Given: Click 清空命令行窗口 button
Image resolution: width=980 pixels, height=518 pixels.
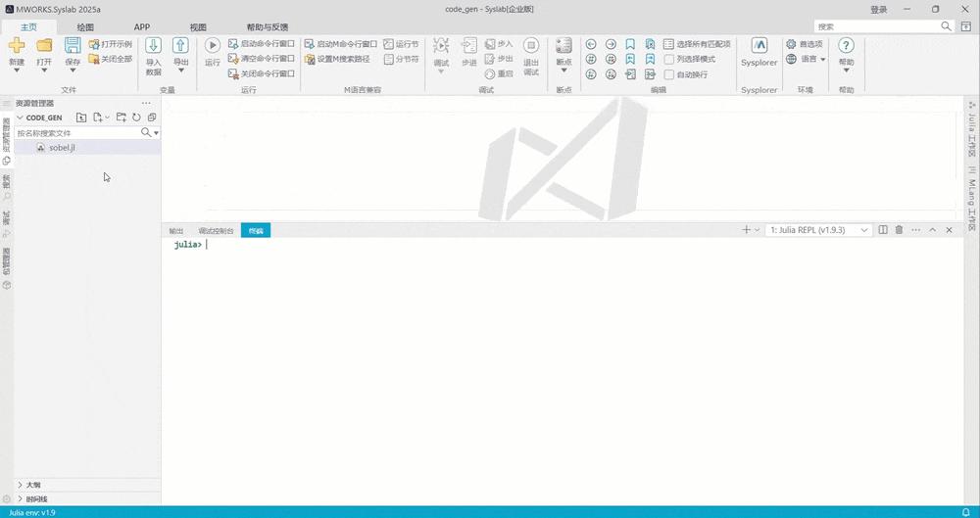Looking at the screenshot, I should 262,59.
